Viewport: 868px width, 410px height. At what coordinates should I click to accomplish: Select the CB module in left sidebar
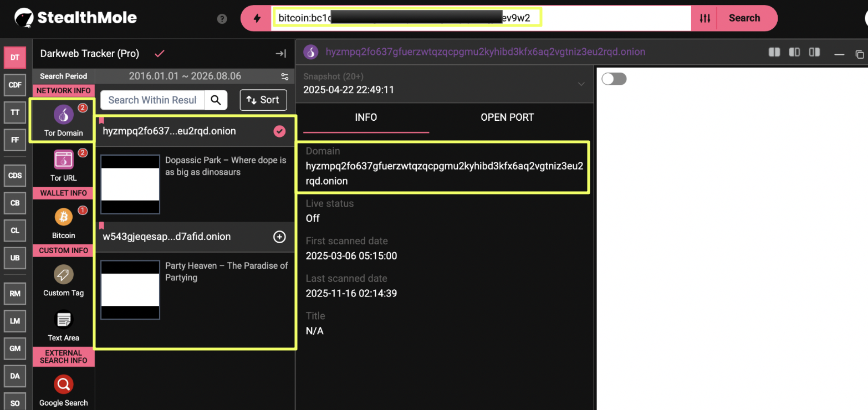click(15, 203)
